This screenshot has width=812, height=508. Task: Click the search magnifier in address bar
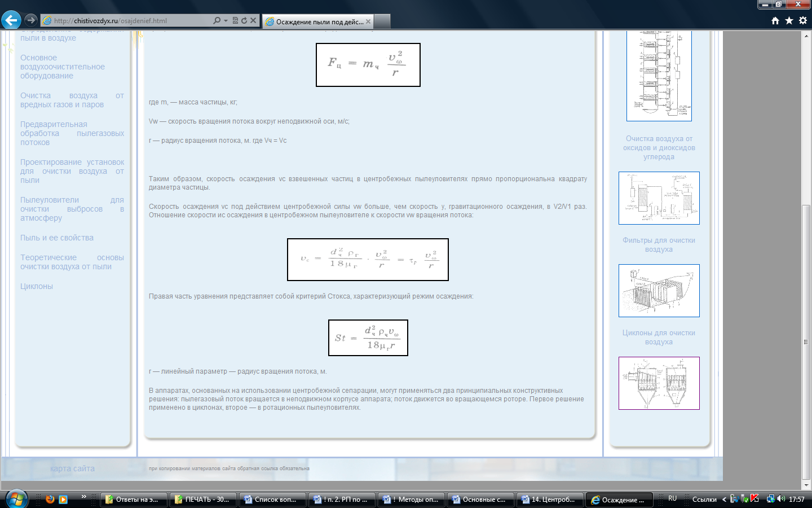click(x=217, y=20)
